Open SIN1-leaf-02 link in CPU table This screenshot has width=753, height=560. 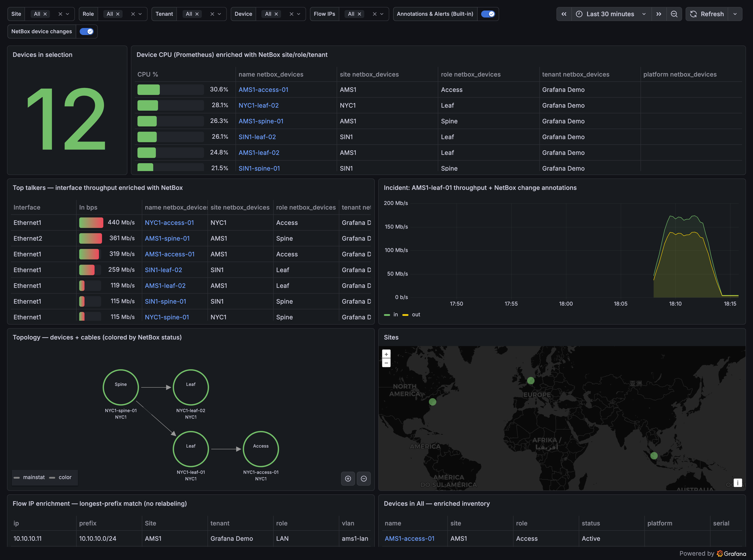coord(257,137)
